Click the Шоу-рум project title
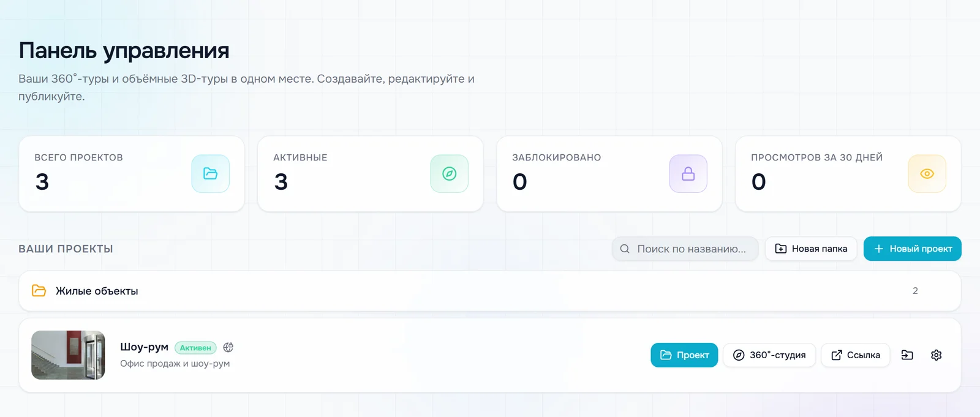This screenshot has height=417, width=980. point(144,347)
